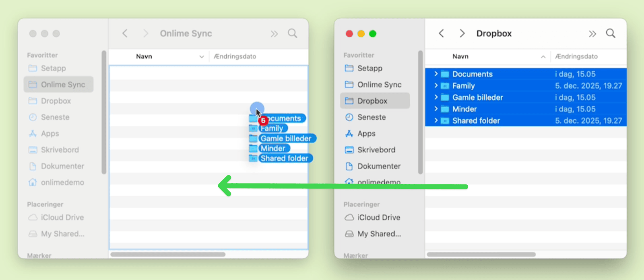Screen dimensions: 644x280
Task: Click the Minder folder icon in Dropbox list
Action: pyautogui.click(x=445, y=109)
